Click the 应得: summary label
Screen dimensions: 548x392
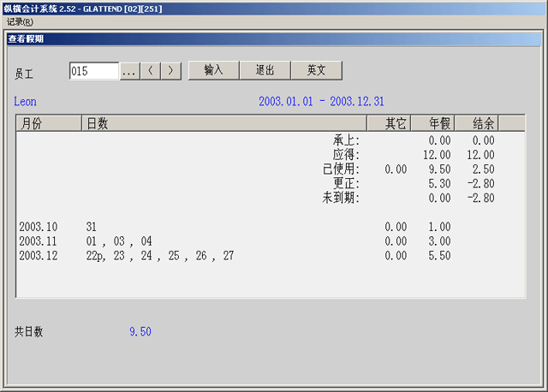pyautogui.click(x=346, y=155)
